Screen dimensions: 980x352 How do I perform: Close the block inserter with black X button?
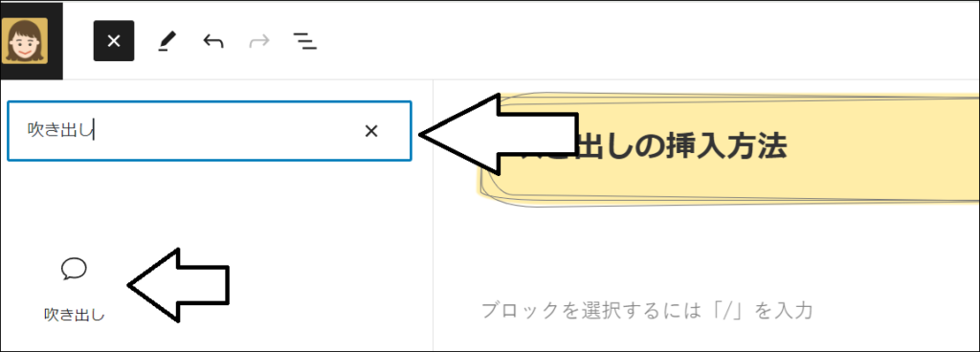point(114,41)
